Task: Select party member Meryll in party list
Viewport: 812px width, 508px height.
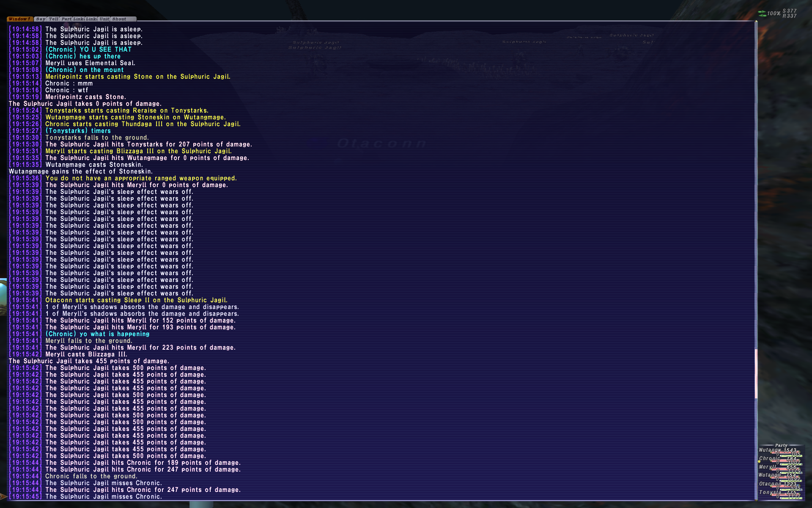Action: point(768,467)
